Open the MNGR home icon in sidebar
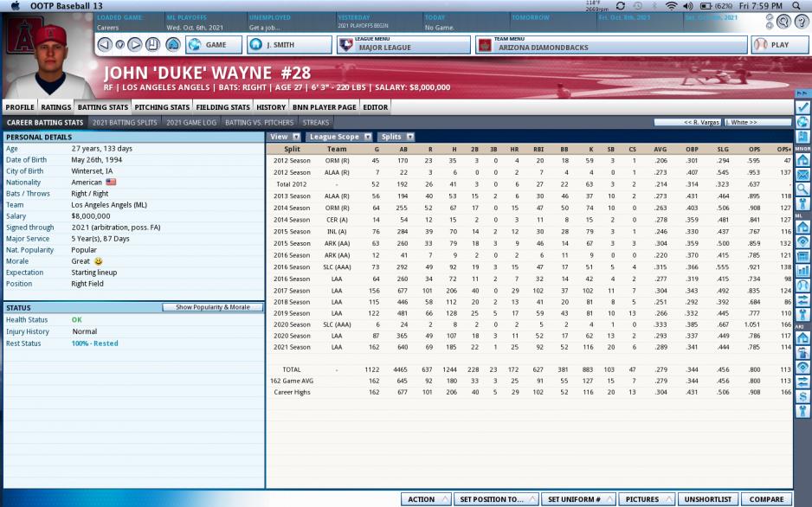Screen dimensions: 812x507 (802, 160)
